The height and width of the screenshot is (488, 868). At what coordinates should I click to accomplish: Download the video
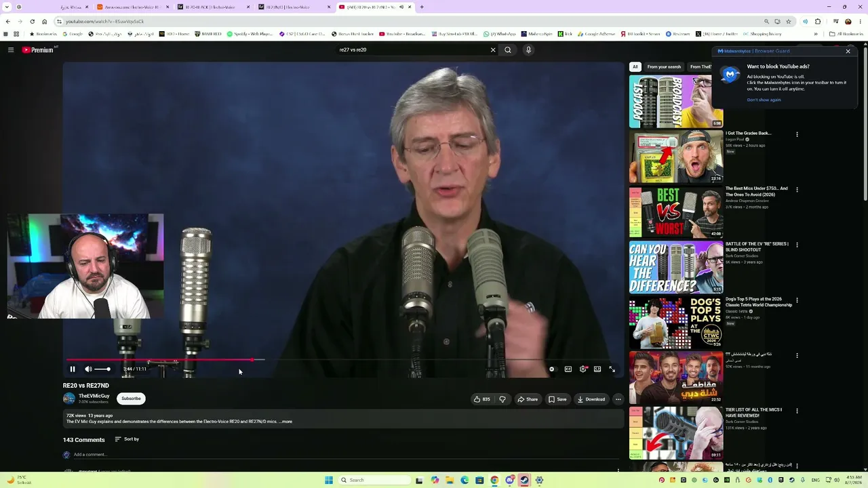click(591, 399)
